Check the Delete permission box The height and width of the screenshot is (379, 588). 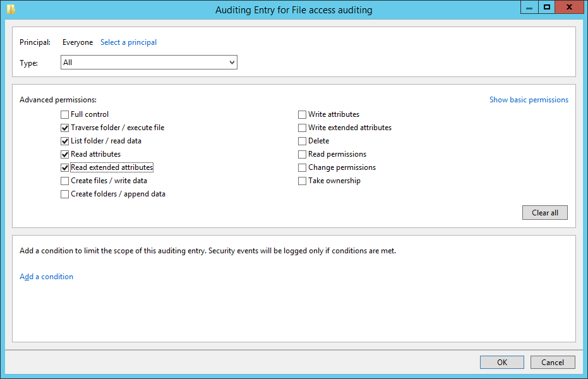click(302, 141)
